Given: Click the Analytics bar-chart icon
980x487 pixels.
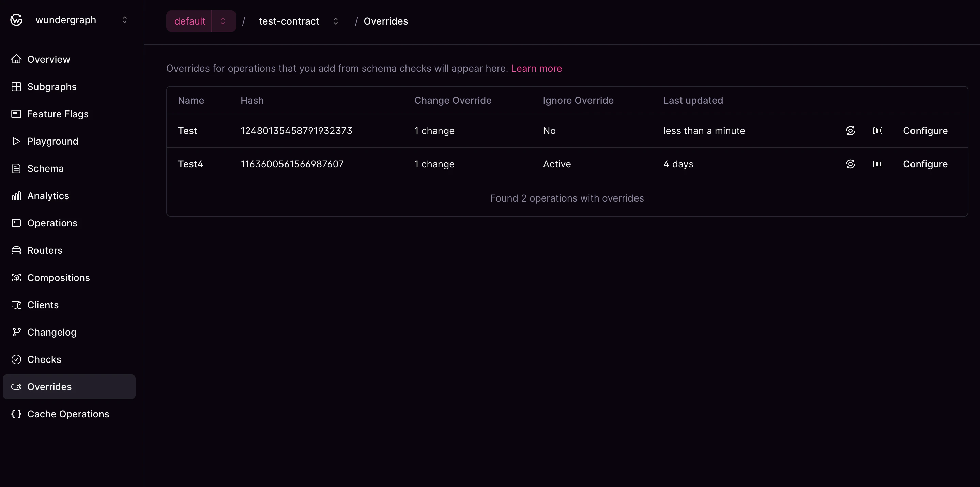Looking at the screenshot, I should (16, 196).
